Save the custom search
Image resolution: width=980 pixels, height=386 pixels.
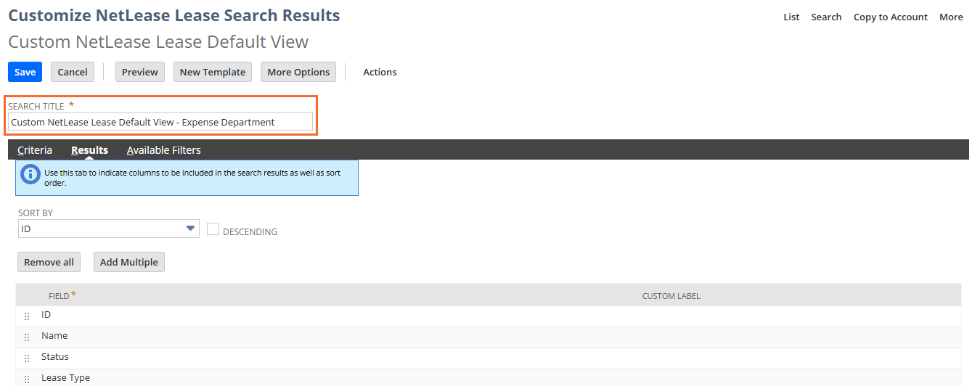point(25,72)
